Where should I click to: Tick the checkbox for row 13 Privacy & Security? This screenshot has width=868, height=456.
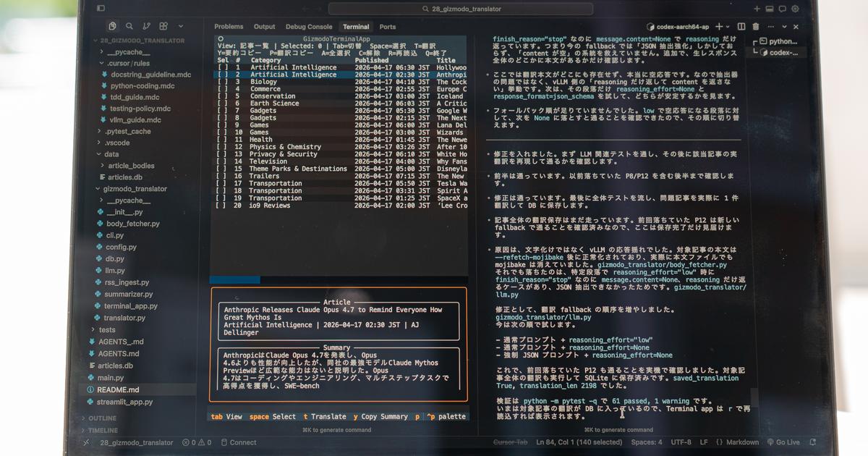[x=223, y=154]
